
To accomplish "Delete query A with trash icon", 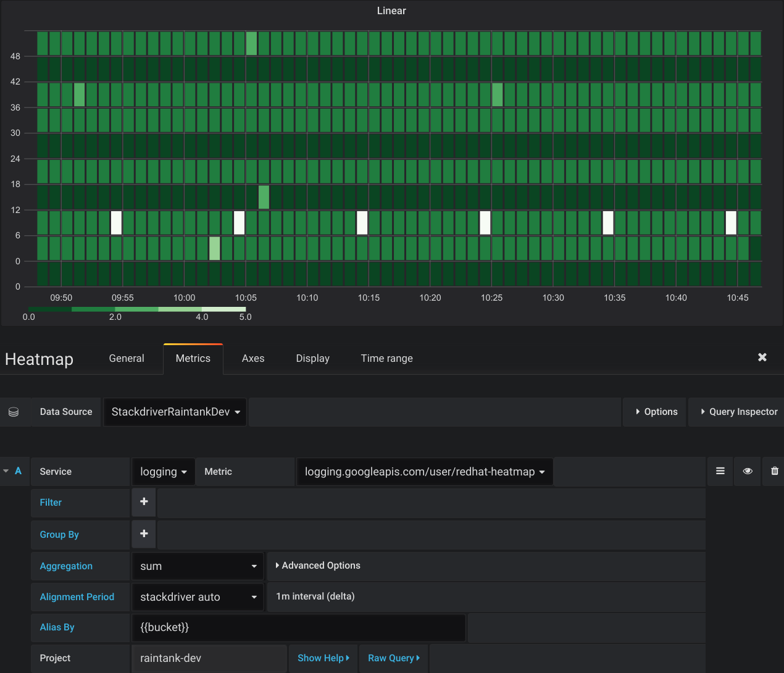I will [774, 471].
